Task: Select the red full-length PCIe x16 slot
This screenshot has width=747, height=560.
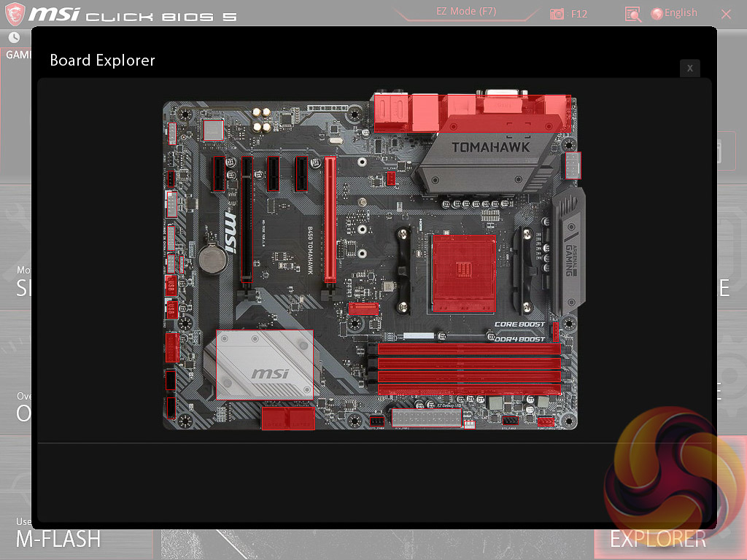Action: [330, 220]
